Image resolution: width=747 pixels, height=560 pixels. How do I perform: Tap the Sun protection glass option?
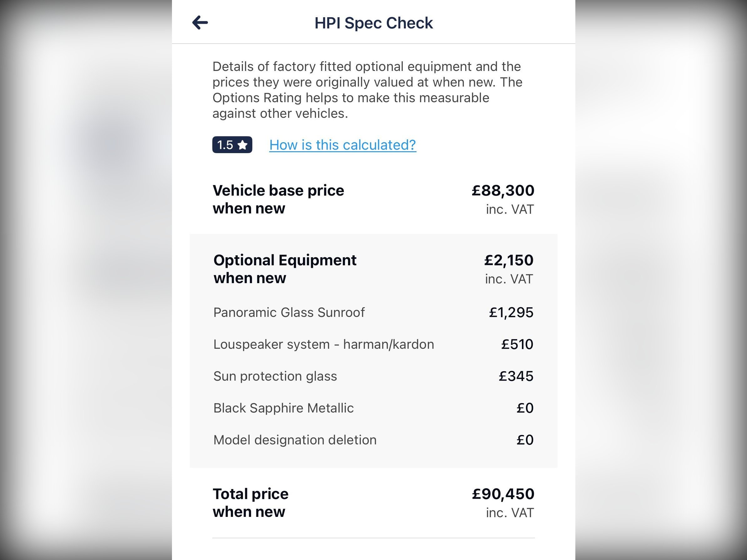click(275, 376)
